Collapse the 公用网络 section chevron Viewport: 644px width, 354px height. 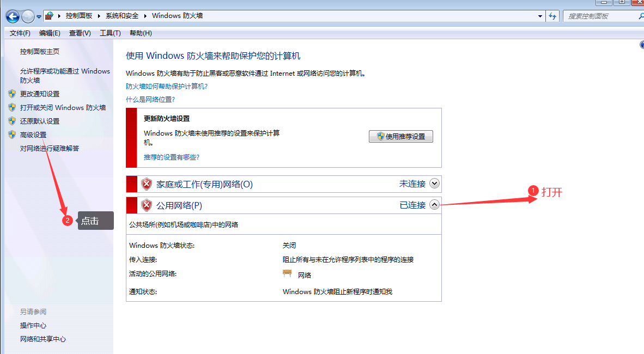point(435,205)
